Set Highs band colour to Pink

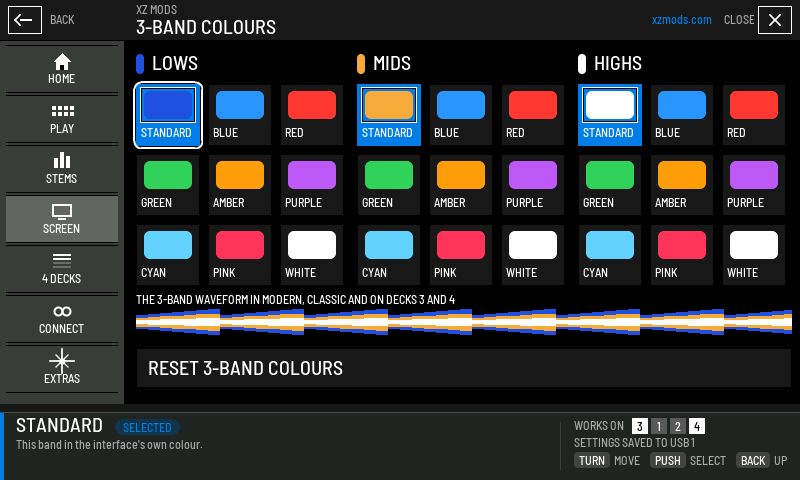coord(682,255)
